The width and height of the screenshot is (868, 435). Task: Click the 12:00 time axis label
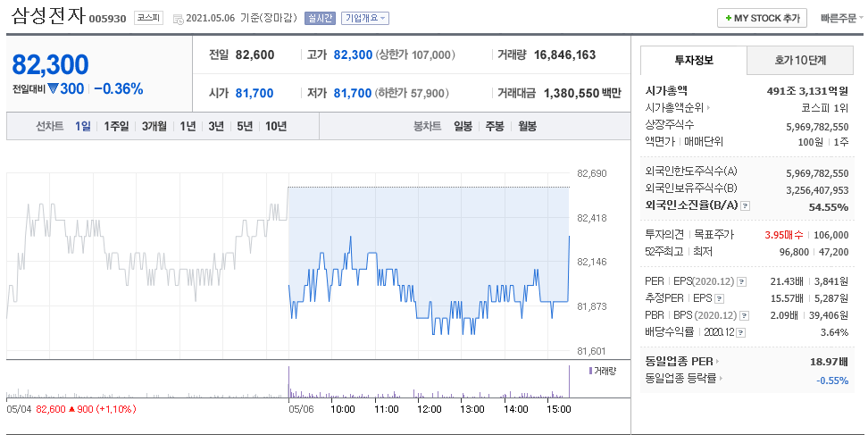pos(429,409)
